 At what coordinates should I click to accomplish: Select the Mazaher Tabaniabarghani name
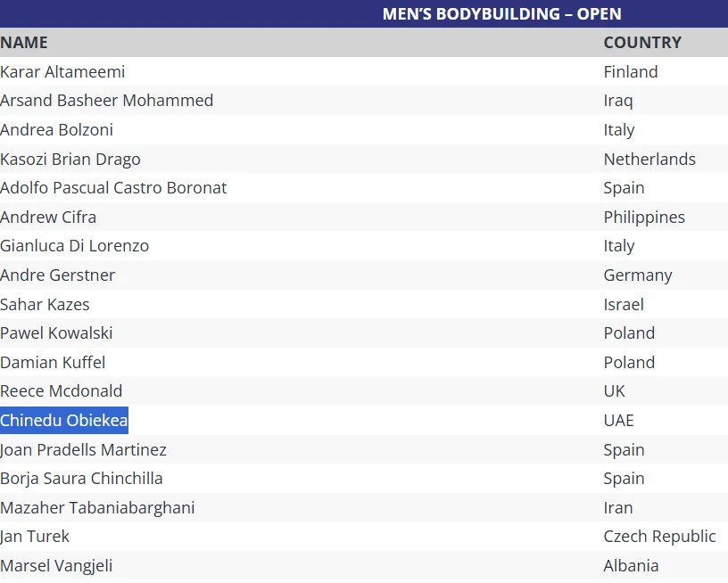click(97, 507)
